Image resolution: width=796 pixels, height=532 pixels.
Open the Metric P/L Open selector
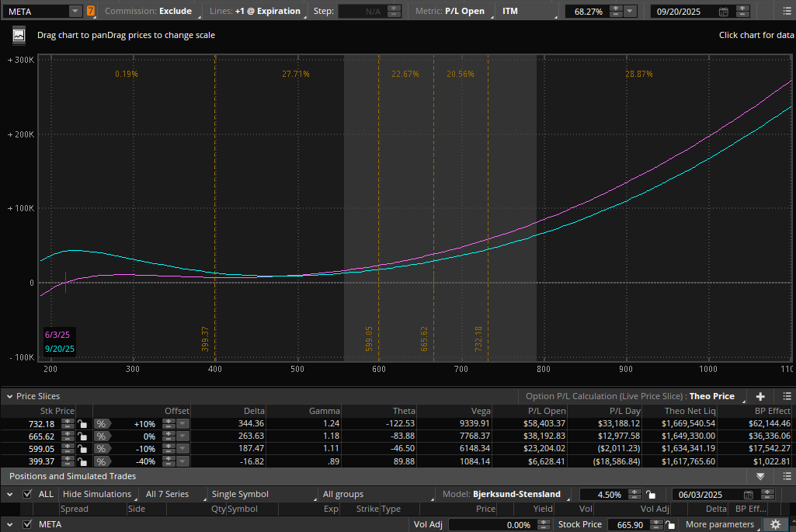(450, 11)
